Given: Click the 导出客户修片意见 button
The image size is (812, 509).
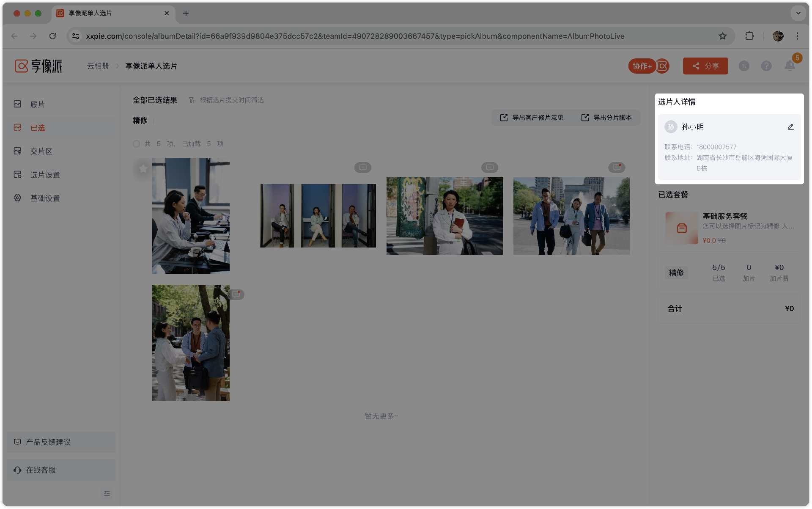Looking at the screenshot, I should click(x=532, y=118).
